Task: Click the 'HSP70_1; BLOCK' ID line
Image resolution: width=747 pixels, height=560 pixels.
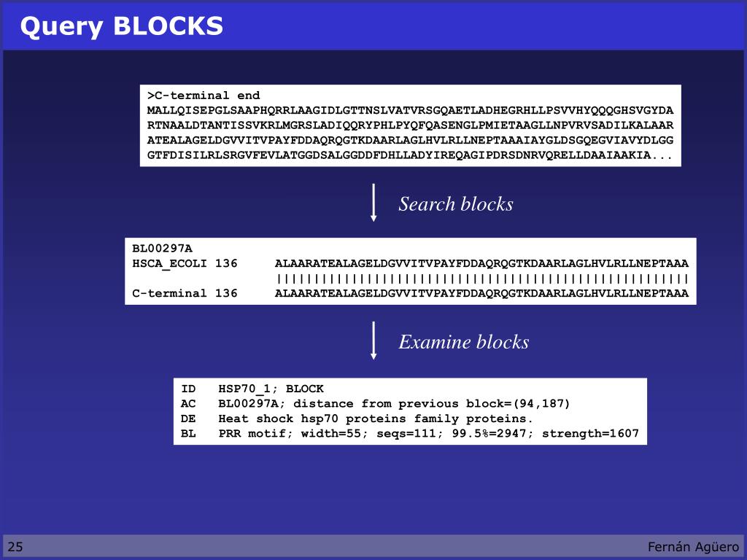Action: point(252,389)
